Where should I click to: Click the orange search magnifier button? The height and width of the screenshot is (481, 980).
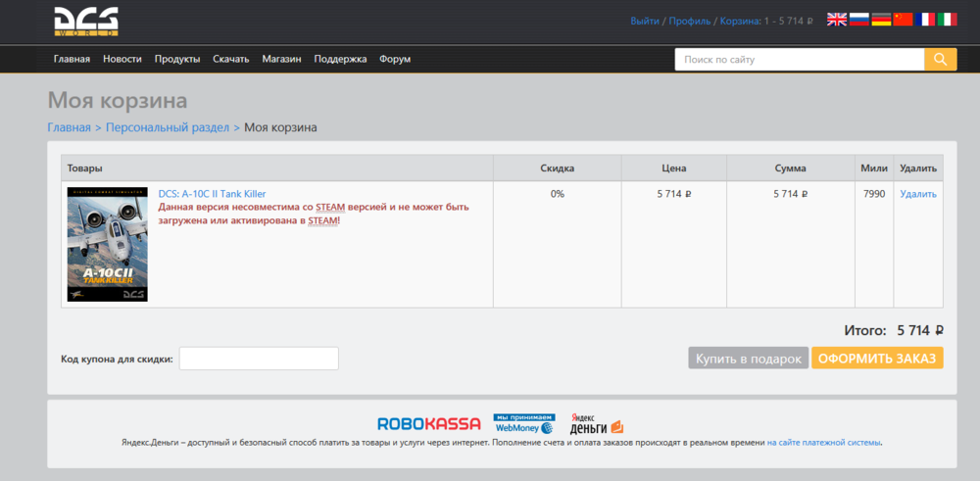coord(941,60)
